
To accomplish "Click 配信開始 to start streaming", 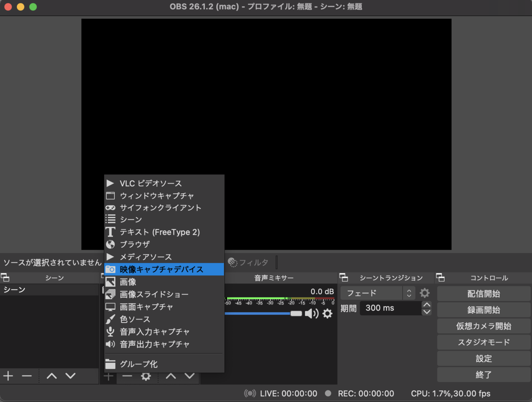I will pos(484,294).
